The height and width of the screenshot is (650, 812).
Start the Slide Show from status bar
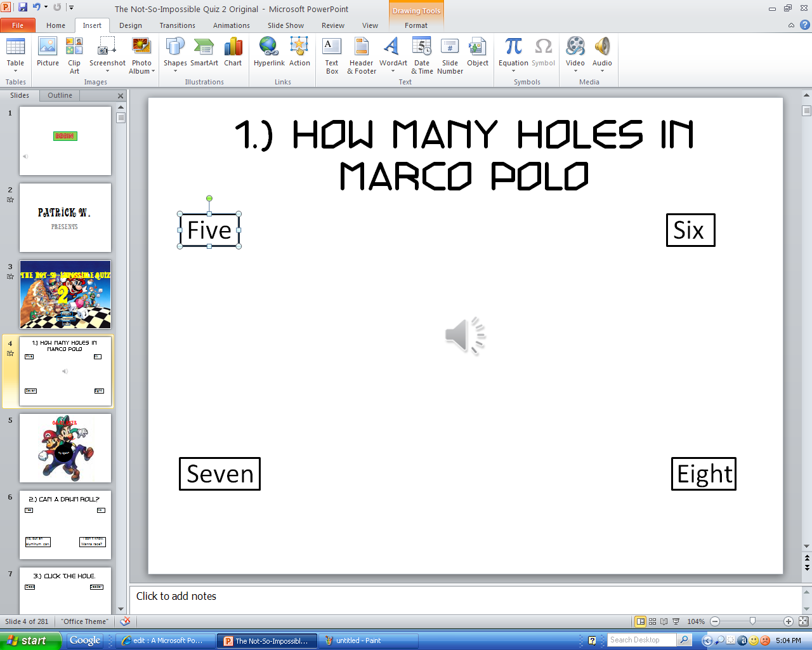(x=676, y=621)
